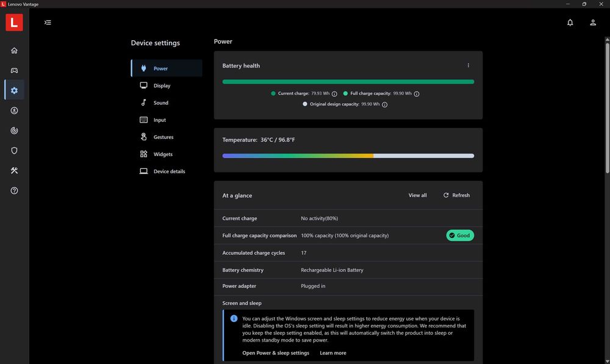Click the green Battery health progress bar

coord(348,82)
